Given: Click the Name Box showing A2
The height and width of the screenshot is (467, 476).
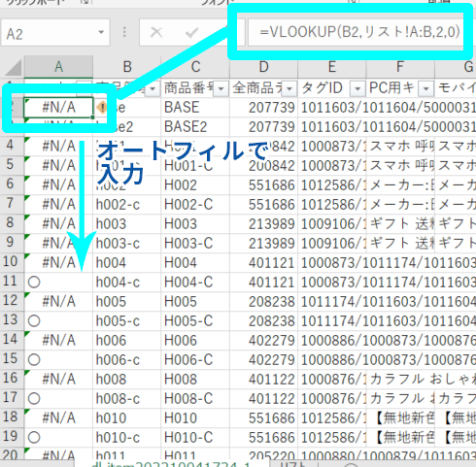Looking at the screenshot, I should pos(55,33).
